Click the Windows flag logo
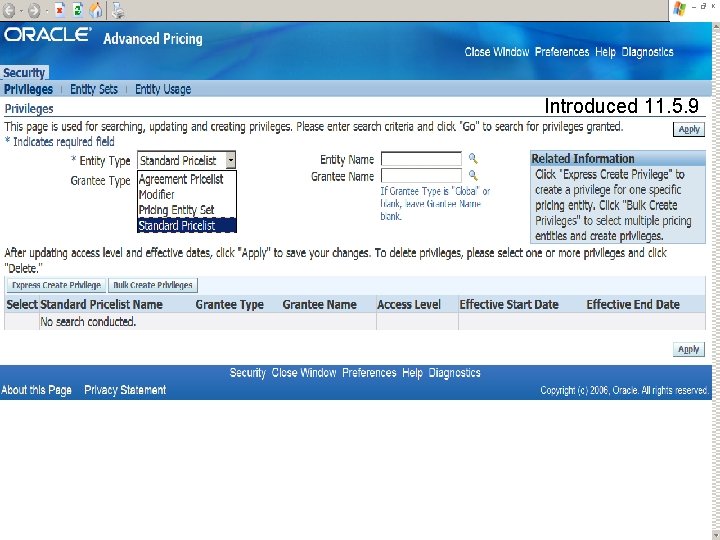Image resolution: width=720 pixels, height=540 pixels. [680, 9]
